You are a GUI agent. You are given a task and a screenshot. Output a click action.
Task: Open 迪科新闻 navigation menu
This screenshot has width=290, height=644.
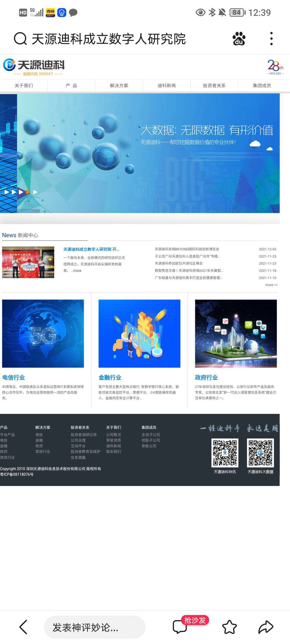point(166,86)
